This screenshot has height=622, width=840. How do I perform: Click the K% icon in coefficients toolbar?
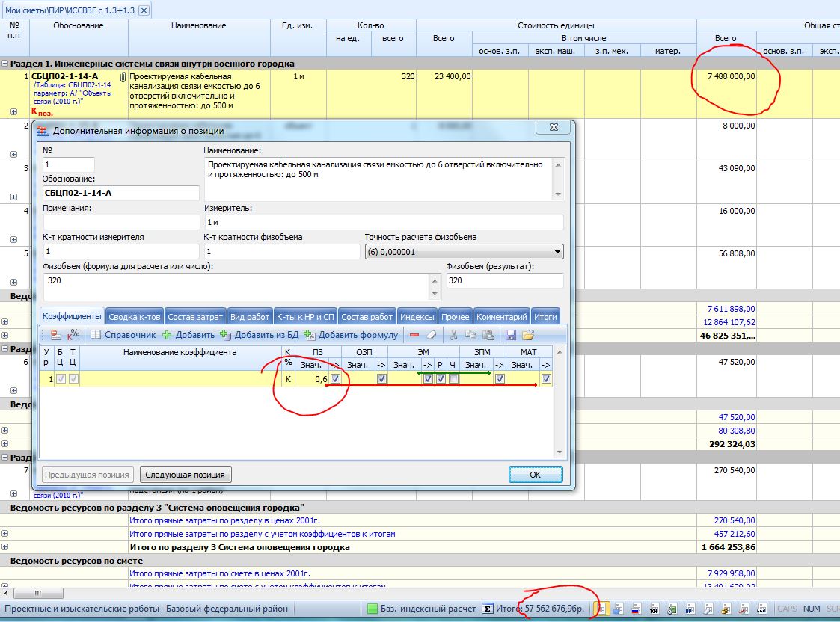(x=74, y=335)
